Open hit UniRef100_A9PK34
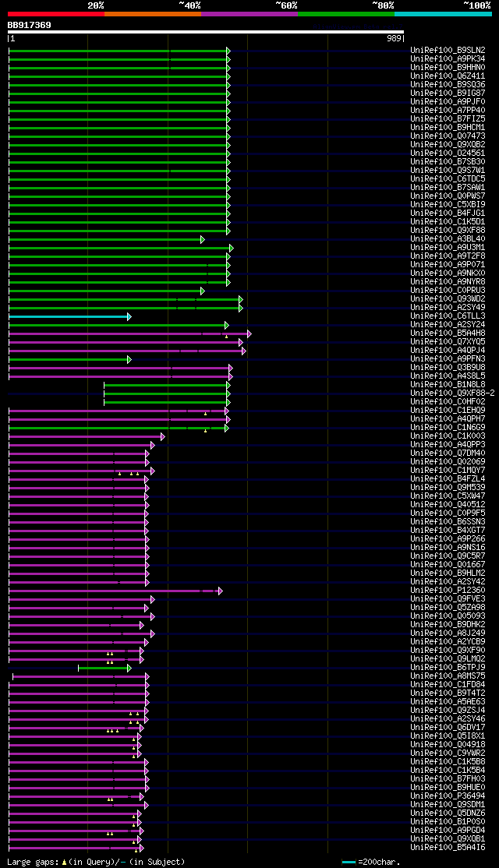Viewport: 499px width, 868px height. click(x=448, y=58)
